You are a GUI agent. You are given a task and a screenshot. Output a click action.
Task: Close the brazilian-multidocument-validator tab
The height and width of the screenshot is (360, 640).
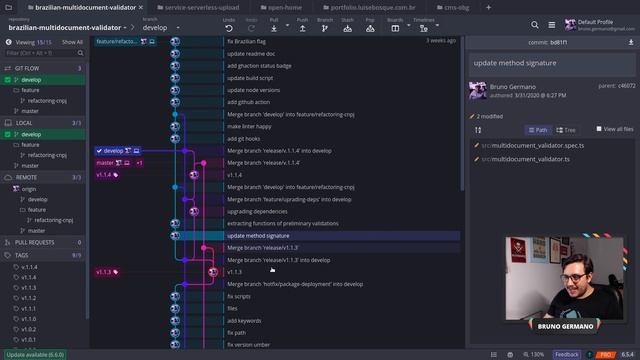tap(141, 7)
